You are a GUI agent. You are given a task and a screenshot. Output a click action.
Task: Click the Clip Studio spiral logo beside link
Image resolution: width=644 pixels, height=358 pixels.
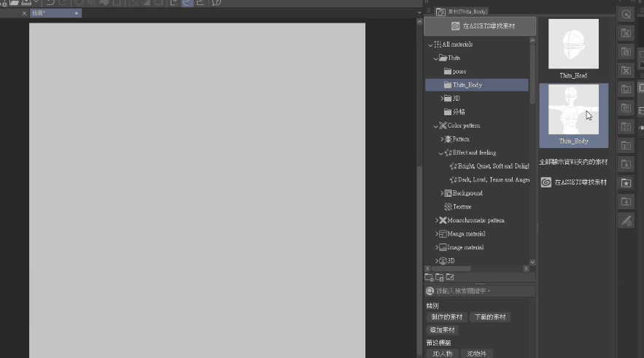(x=546, y=182)
